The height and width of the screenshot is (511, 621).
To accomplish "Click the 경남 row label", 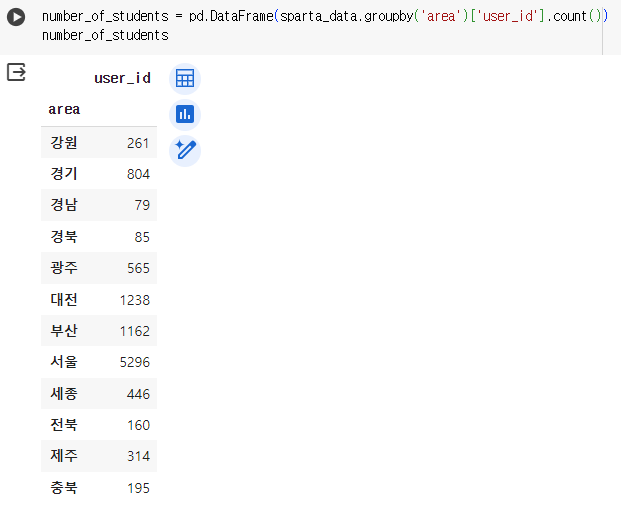I will (64, 205).
